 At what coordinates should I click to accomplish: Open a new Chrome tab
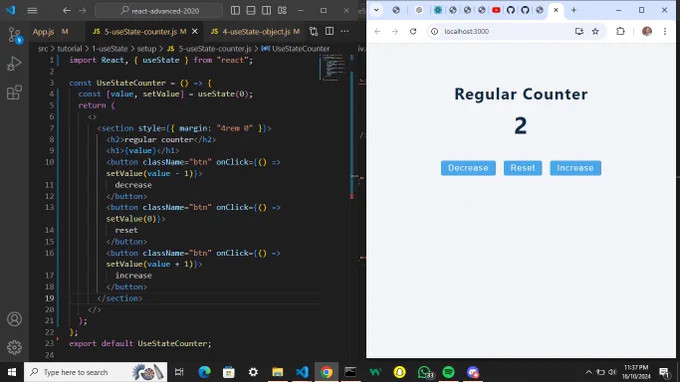click(x=574, y=10)
